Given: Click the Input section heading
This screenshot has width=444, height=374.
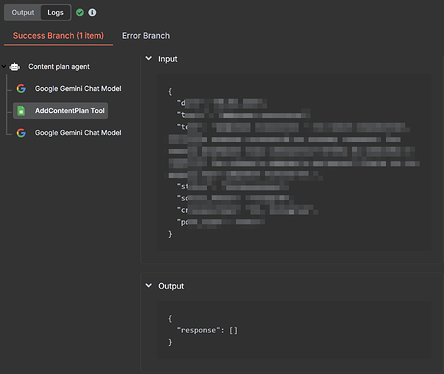Looking at the screenshot, I should pyautogui.click(x=168, y=59).
